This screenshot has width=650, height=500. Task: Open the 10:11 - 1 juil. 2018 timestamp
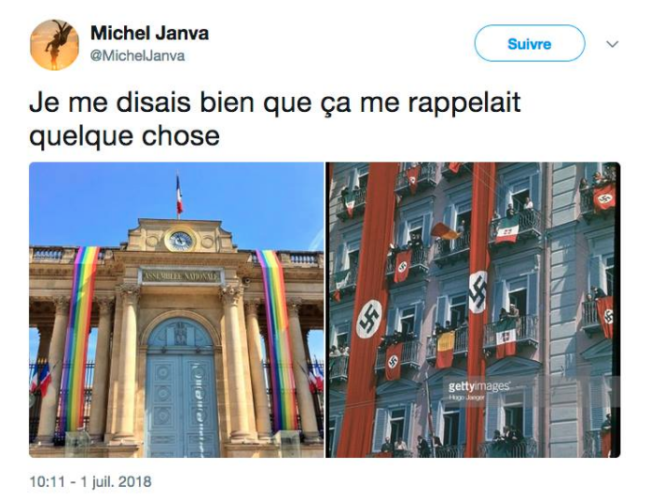click(91, 482)
